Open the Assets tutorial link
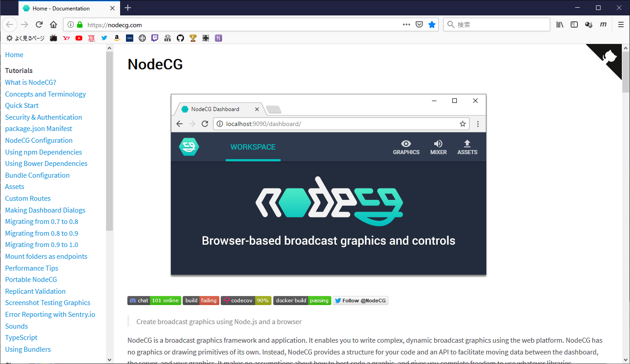Screen dimensions: 630x364 coord(15,187)
